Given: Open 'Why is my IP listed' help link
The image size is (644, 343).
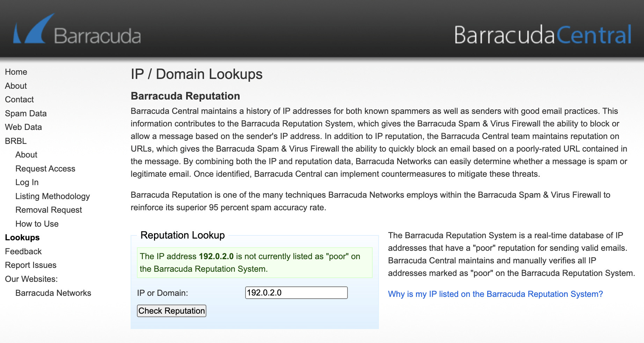Looking at the screenshot, I should 495,294.
